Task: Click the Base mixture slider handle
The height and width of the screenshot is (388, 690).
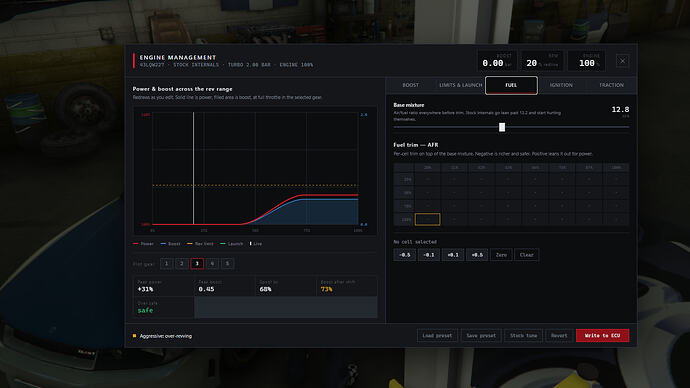Action: tap(502, 127)
